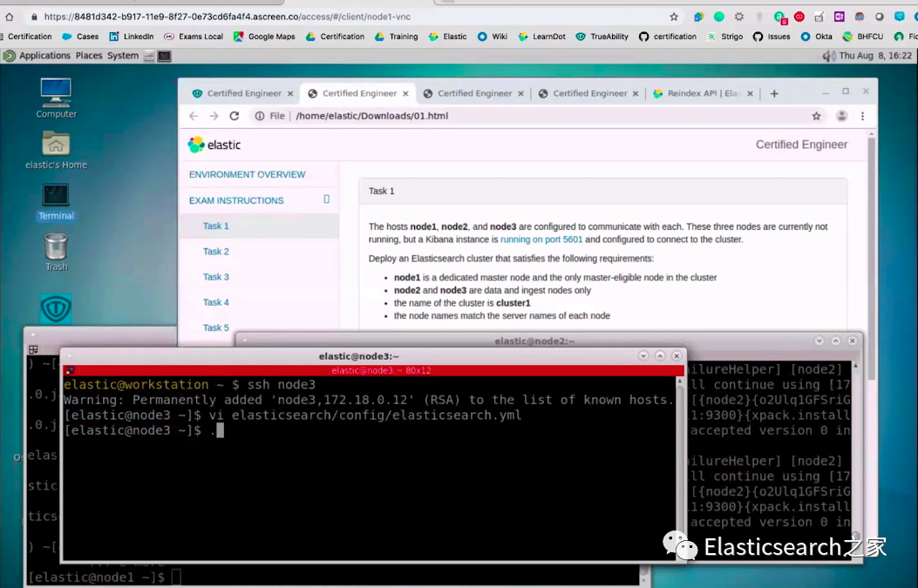Open the Computer desktop icon
The height and width of the screenshot is (588, 918).
(56, 97)
